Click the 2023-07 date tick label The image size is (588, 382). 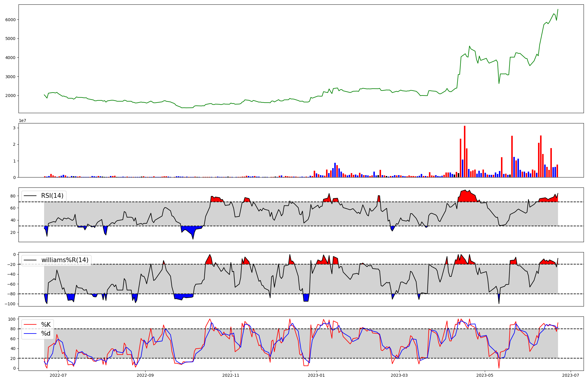click(x=571, y=375)
